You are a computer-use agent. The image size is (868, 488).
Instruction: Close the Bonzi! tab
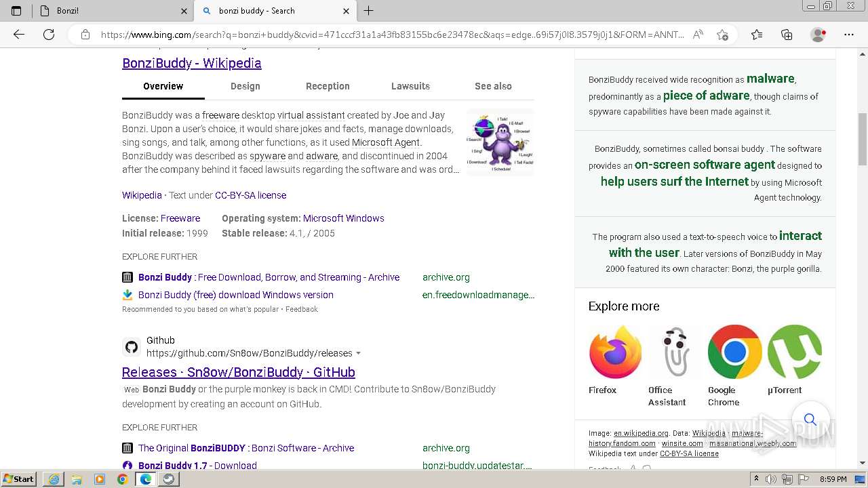184,11
